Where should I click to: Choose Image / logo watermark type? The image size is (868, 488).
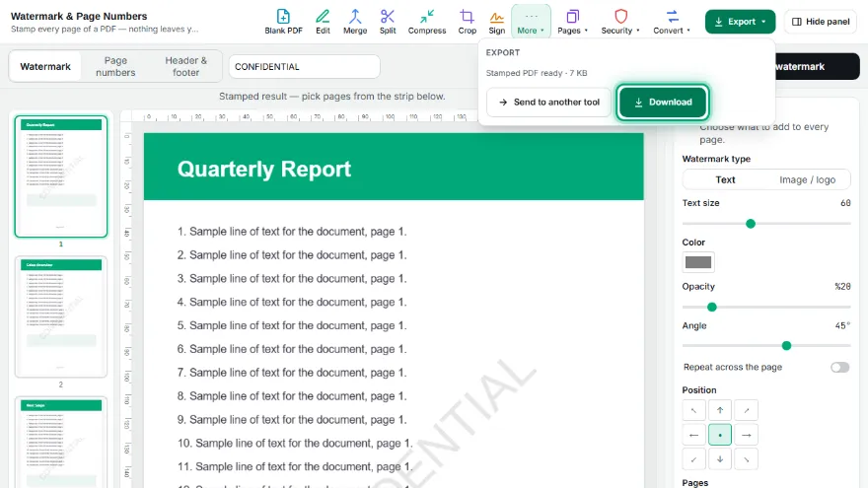[x=807, y=179]
